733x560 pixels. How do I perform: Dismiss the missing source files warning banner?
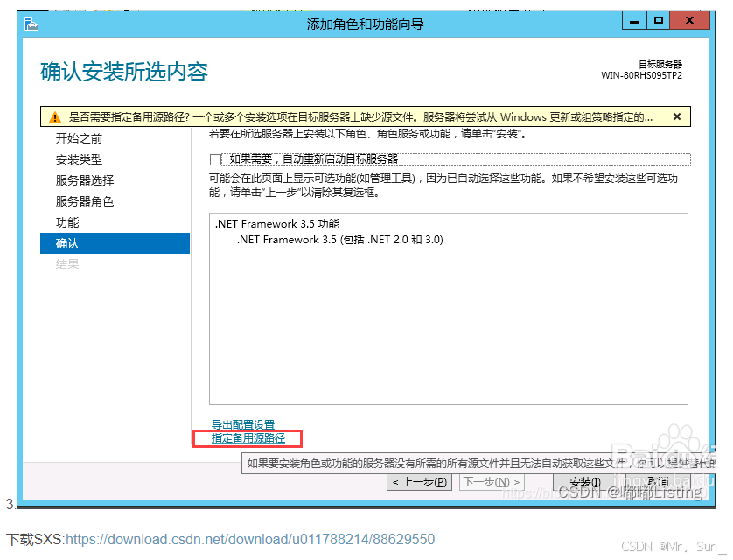point(679,115)
